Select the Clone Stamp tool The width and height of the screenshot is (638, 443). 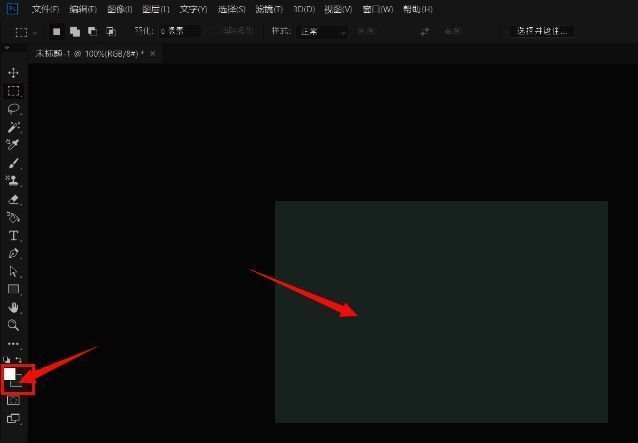pos(13,181)
